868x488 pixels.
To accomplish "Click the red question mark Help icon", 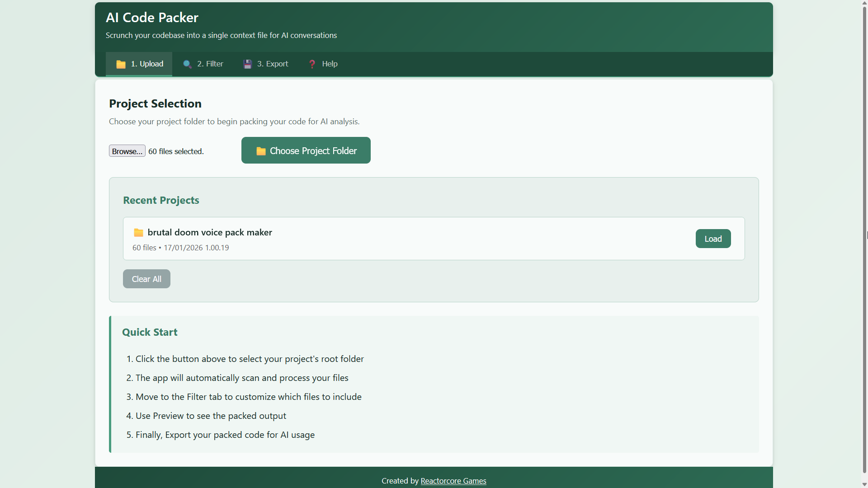I will click(x=312, y=64).
